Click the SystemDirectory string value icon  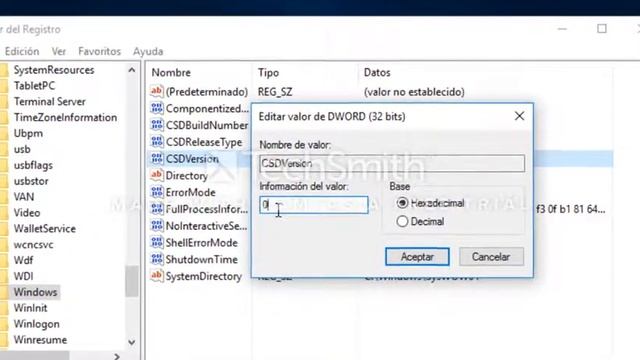click(x=157, y=276)
